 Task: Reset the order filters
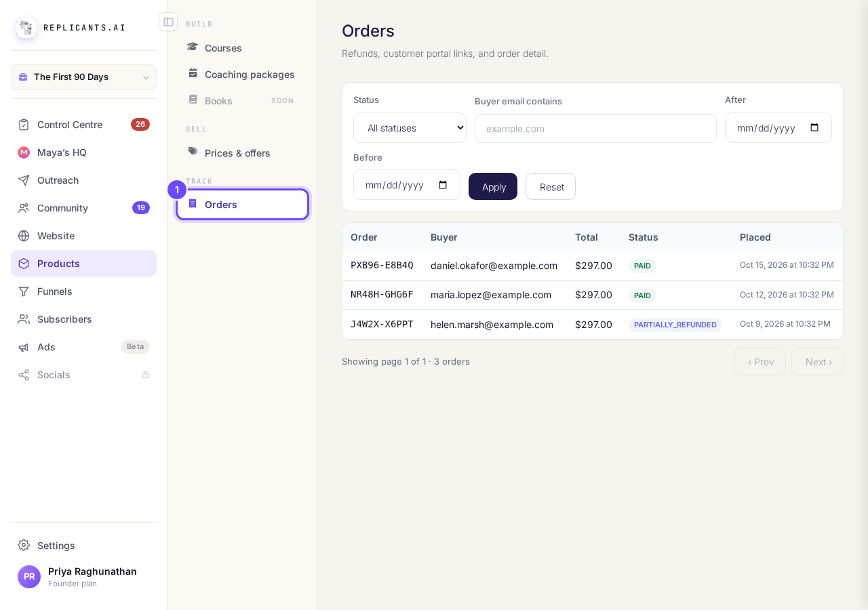pos(551,186)
